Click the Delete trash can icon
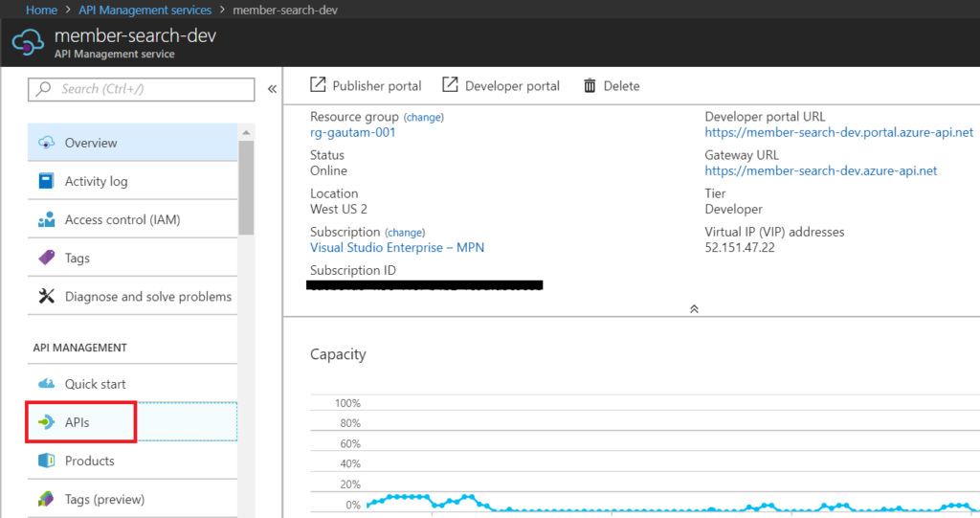Image resolution: width=980 pixels, height=518 pixels. click(x=590, y=86)
